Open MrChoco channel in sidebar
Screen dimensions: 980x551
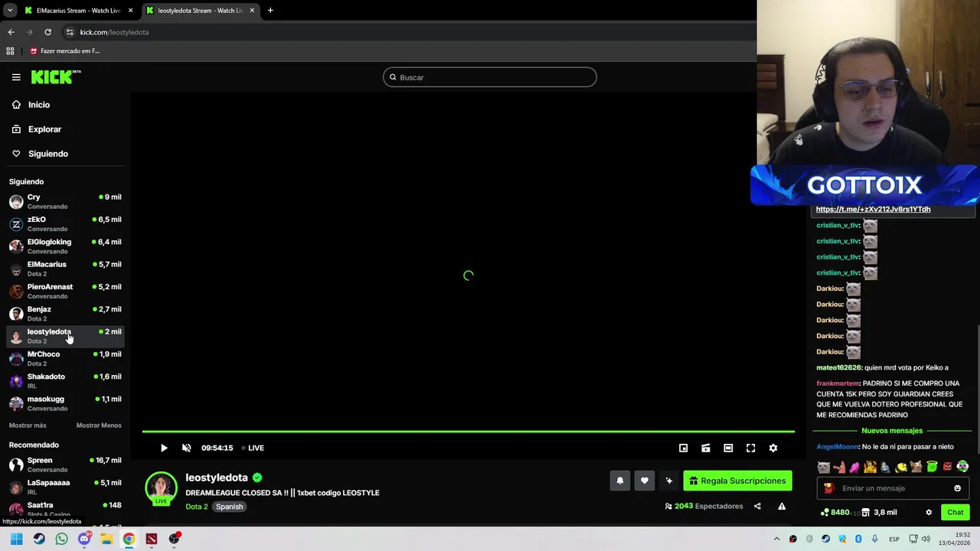[x=65, y=358]
